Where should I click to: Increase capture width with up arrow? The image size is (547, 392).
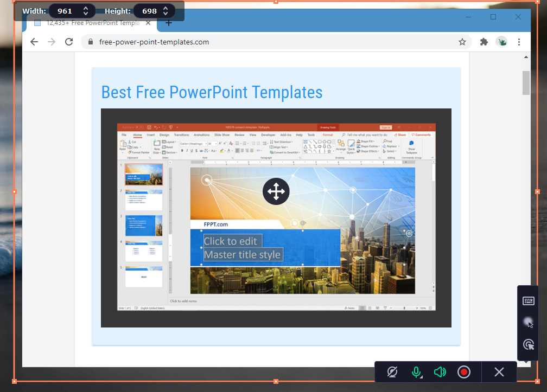[x=86, y=8]
